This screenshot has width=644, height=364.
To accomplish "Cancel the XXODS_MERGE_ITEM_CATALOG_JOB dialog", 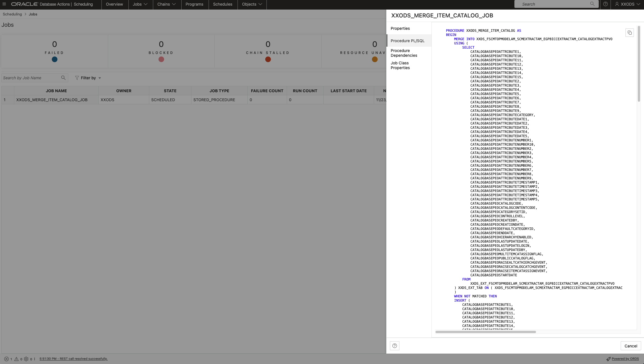I will coord(631,346).
